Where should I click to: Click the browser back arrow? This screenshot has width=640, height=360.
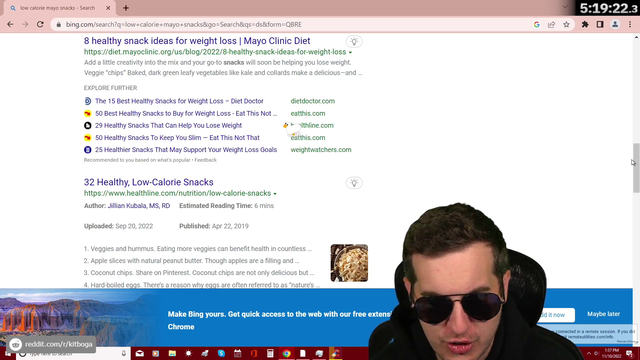[x=10, y=24]
